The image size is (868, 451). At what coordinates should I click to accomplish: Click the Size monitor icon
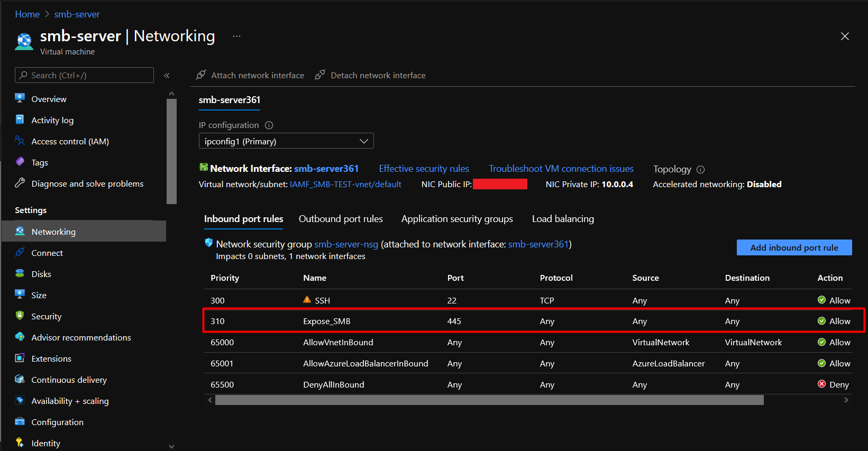tap(20, 294)
